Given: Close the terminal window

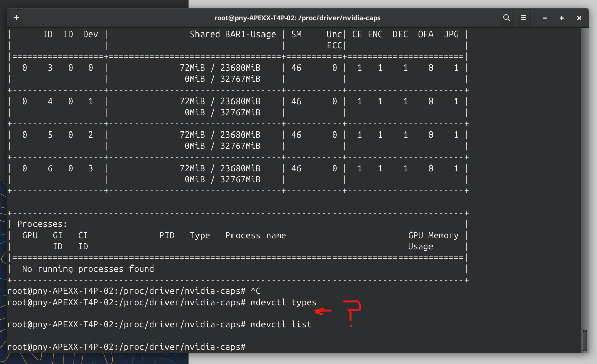Looking at the screenshot, I should point(579,18).
